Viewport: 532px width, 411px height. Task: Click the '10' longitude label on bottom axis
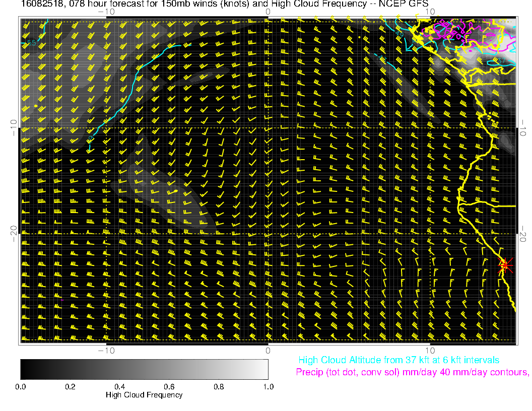(x=430, y=351)
